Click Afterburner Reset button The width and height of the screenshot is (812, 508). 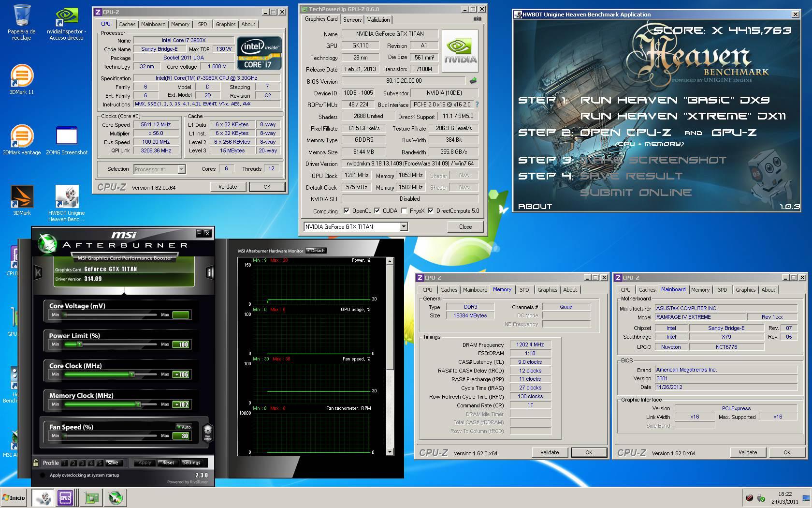tap(168, 463)
